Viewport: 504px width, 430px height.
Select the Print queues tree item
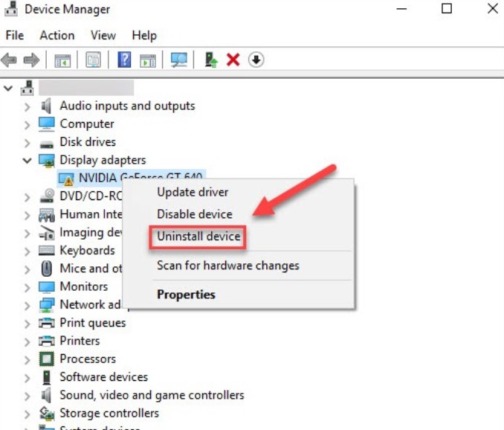[92, 323]
